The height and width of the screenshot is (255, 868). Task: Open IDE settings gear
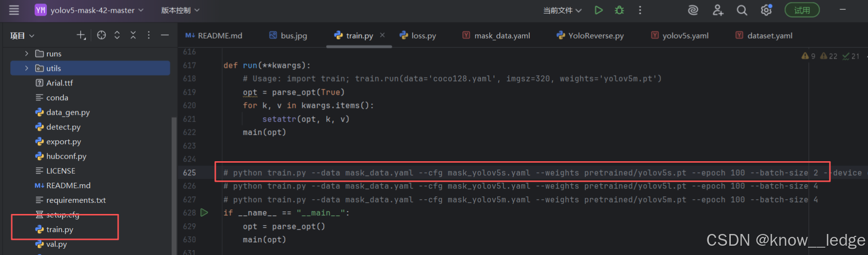766,10
